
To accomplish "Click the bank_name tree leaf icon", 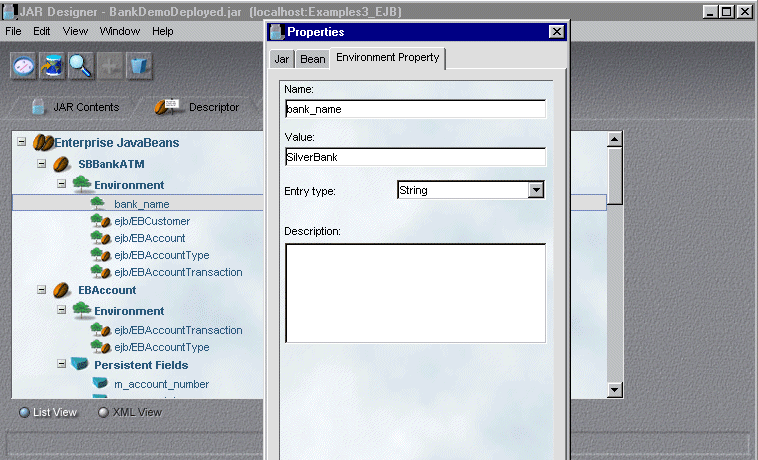I will click(98, 203).
